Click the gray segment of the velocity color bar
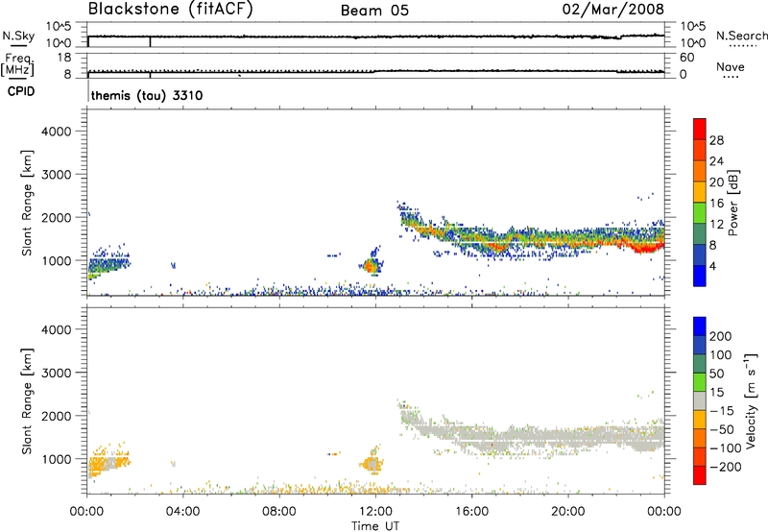 pyautogui.click(x=700, y=401)
